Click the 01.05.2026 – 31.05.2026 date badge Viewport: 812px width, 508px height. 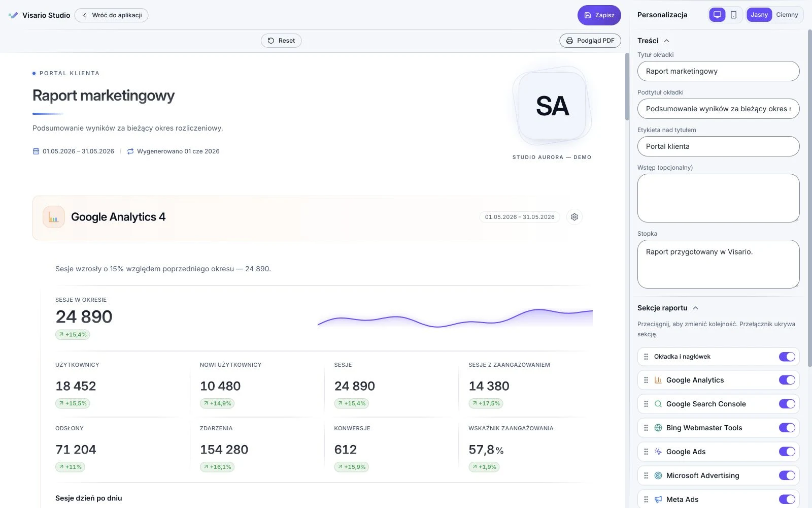tap(520, 217)
